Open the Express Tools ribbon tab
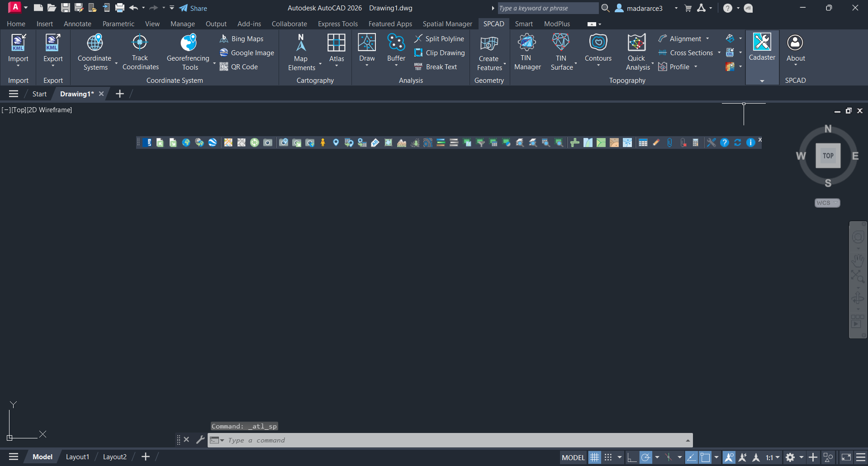 338,24
